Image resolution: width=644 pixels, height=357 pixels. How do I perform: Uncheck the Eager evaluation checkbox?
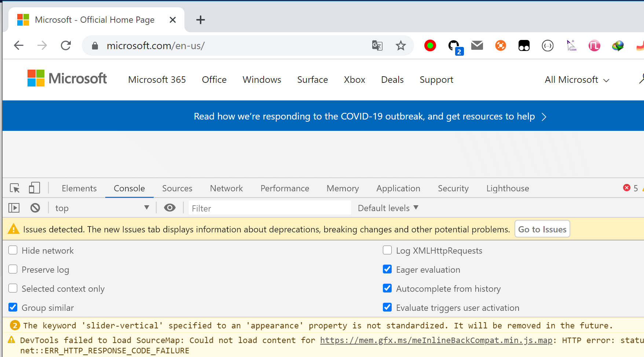coord(387,269)
